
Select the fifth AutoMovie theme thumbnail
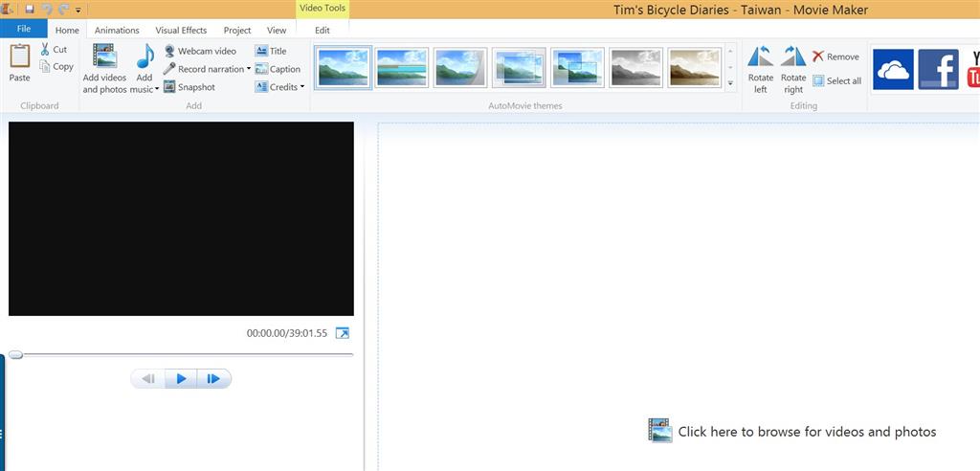pos(577,68)
